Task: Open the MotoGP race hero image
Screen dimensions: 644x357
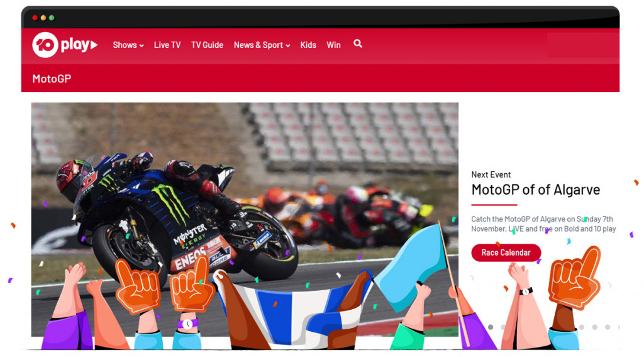Action: (245, 219)
